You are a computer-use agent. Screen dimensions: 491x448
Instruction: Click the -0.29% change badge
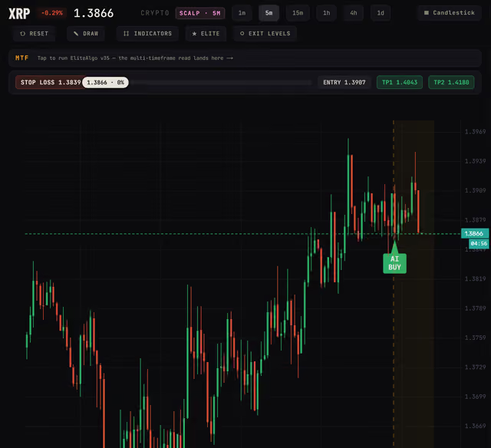52,13
